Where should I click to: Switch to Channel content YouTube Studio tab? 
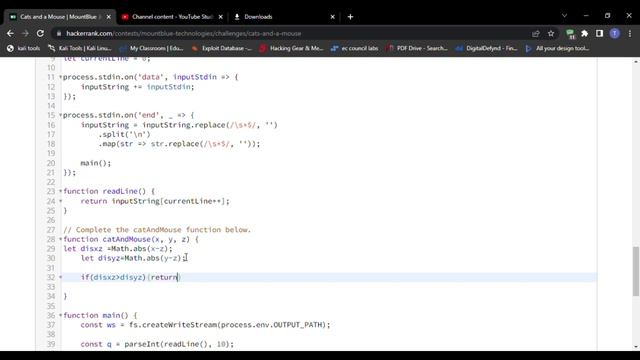click(172, 17)
